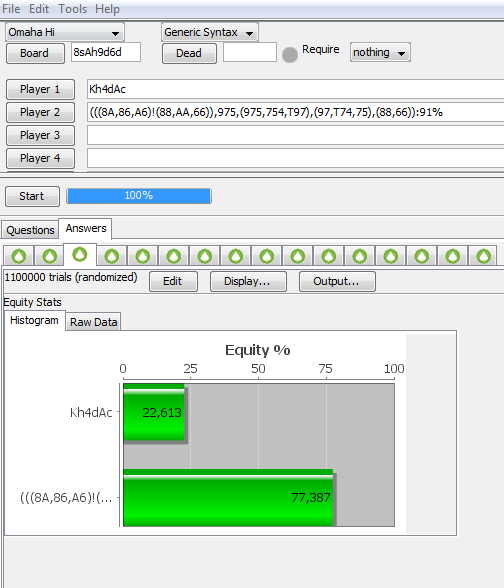Switch to the Raw Data tab
The image size is (504, 588).
click(93, 322)
